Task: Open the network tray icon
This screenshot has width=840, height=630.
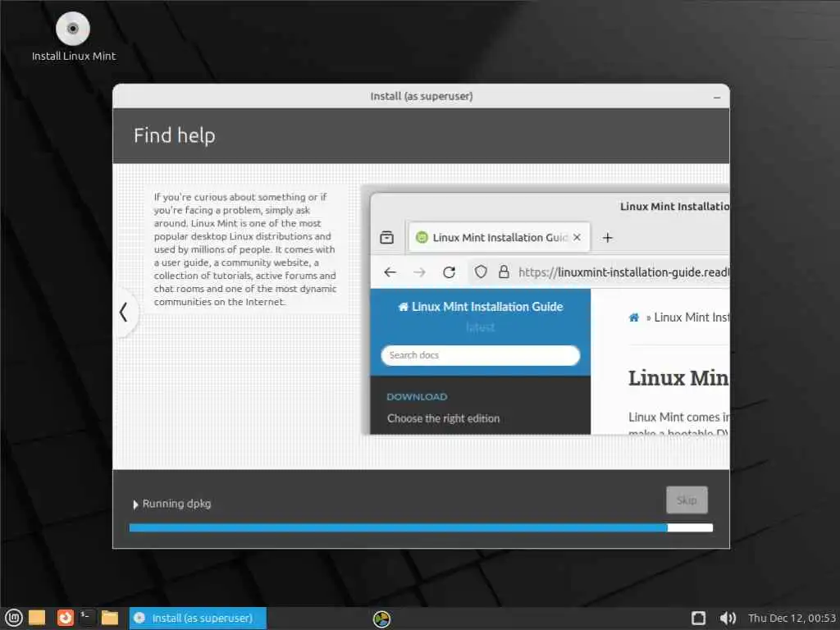Action: pyautogui.click(x=699, y=619)
